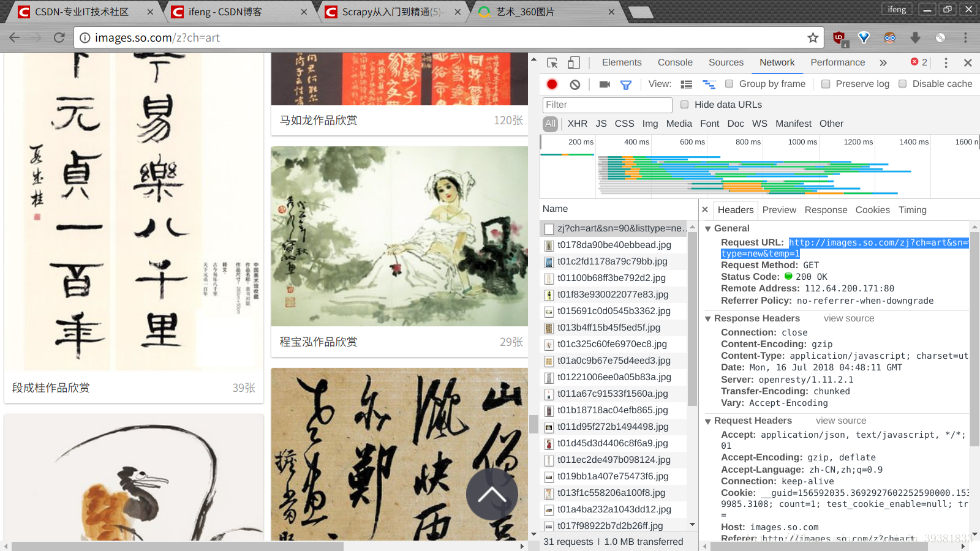Select the zj?ch=art&sn=90 request row
980x551 pixels.
[x=613, y=228]
